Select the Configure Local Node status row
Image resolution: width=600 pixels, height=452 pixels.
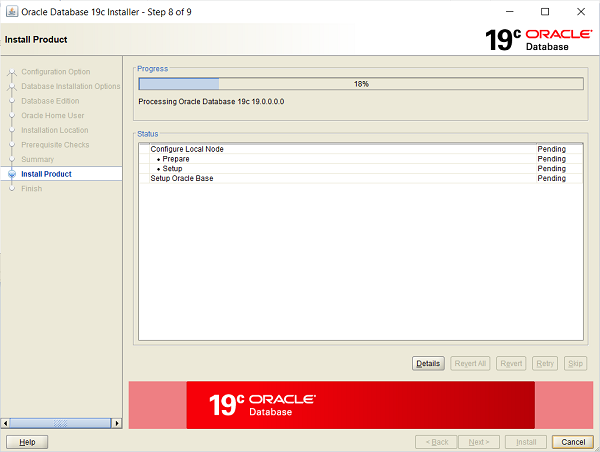pyautogui.click(x=361, y=149)
